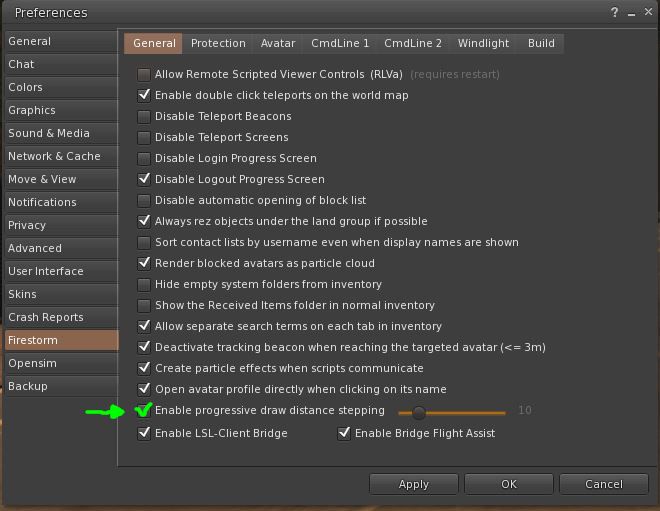Check Hide empty system folders from inventory
The image size is (660, 511).
click(144, 285)
